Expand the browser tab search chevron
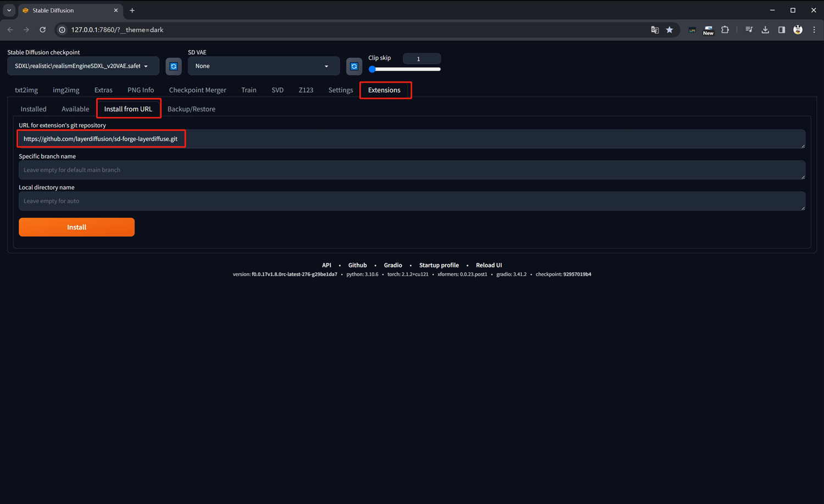824x504 pixels. [x=9, y=10]
